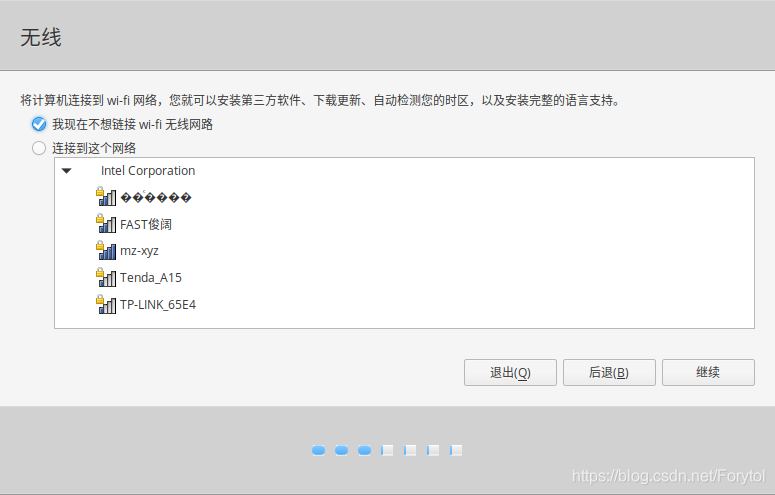
Task: Click the signal icon of the garbled-name network
Action: point(106,197)
